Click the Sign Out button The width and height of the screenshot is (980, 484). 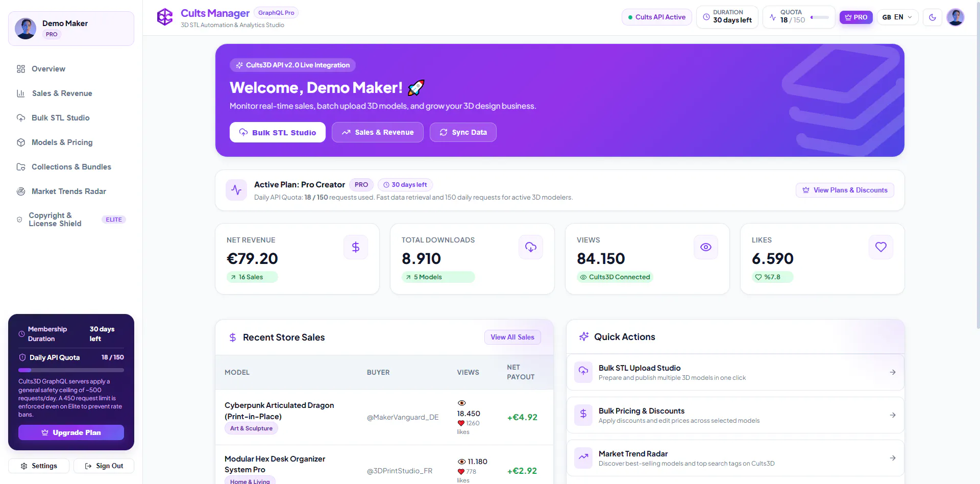(x=104, y=466)
